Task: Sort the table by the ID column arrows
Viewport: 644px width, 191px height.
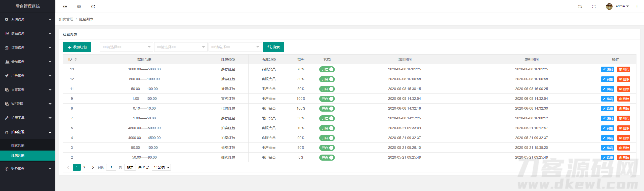Action: coord(76,59)
